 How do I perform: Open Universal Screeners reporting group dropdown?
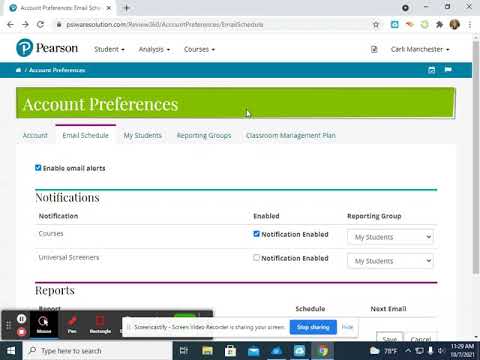point(390,261)
